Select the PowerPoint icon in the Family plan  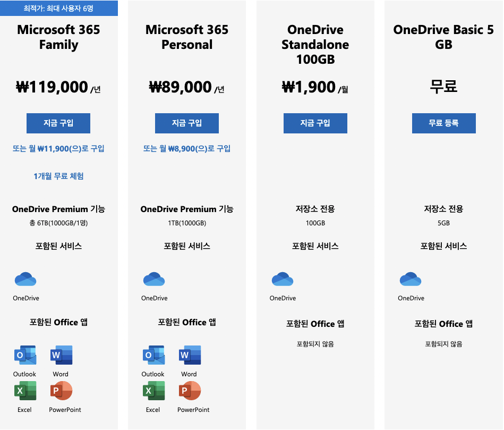pos(62,391)
